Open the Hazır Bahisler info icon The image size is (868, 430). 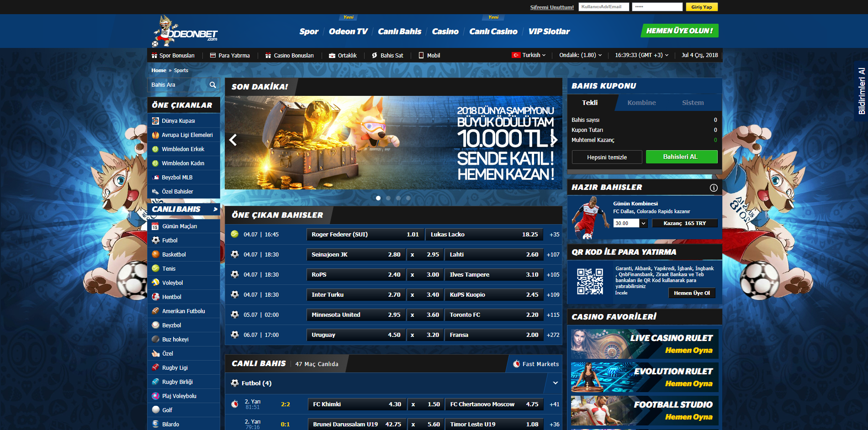714,188
